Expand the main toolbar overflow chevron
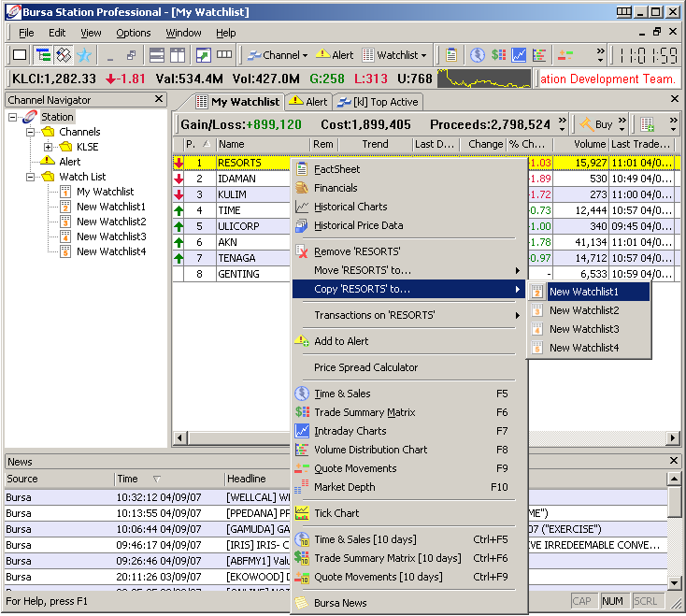The image size is (686, 616). tap(601, 55)
